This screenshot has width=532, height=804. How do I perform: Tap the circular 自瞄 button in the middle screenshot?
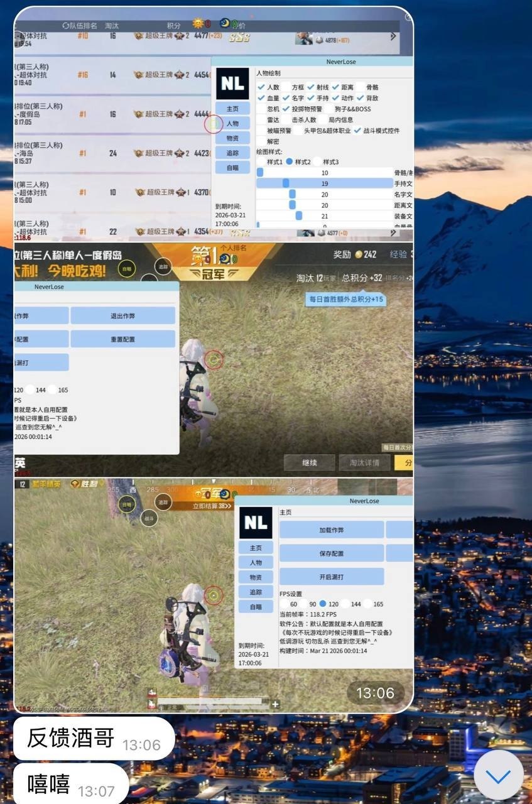pyautogui.click(x=128, y=269)
